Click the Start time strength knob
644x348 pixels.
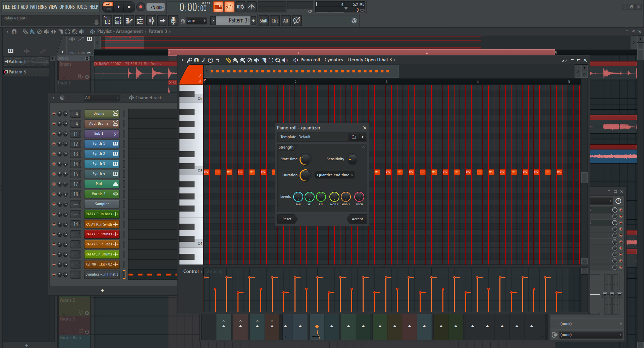click(x=305, y=159)
